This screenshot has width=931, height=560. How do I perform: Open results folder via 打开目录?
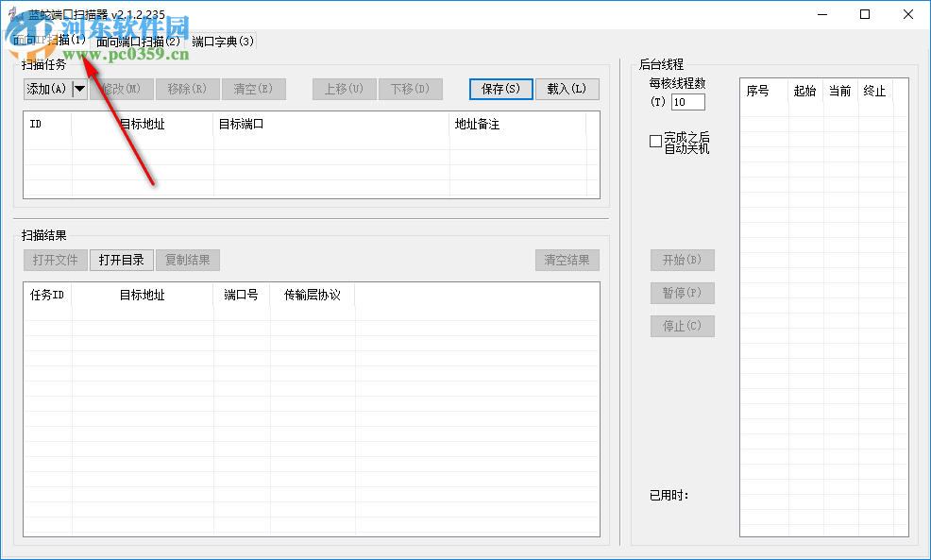tap(122, 260)
